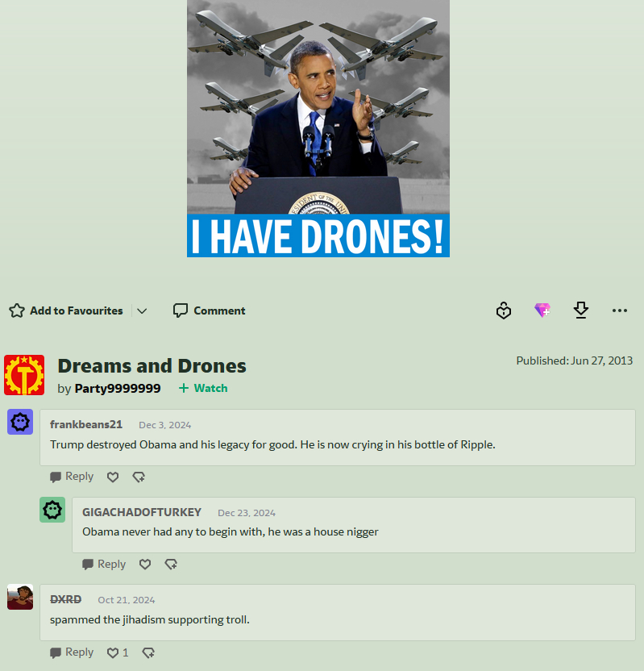Click the heart on DXRD's comment

pos(113,652)
